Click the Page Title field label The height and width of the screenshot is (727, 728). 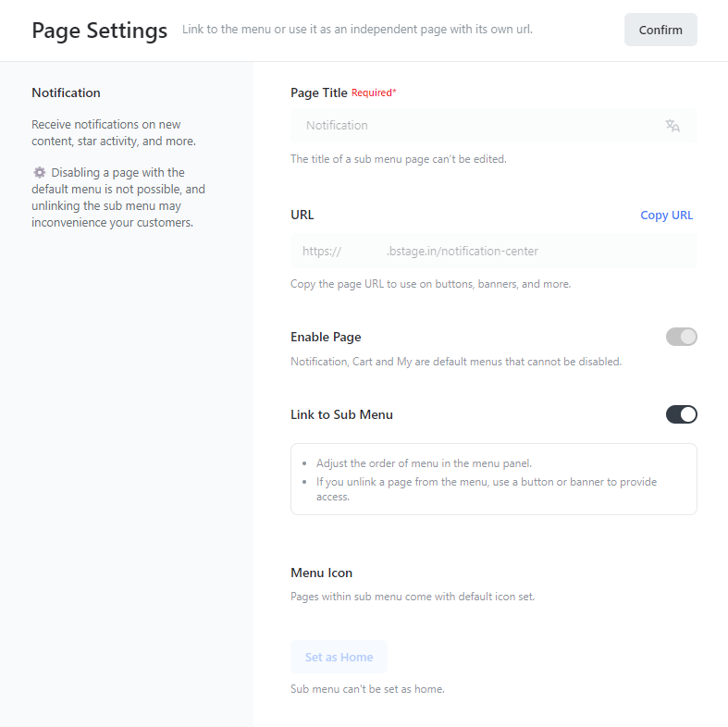tap(319, 92)
